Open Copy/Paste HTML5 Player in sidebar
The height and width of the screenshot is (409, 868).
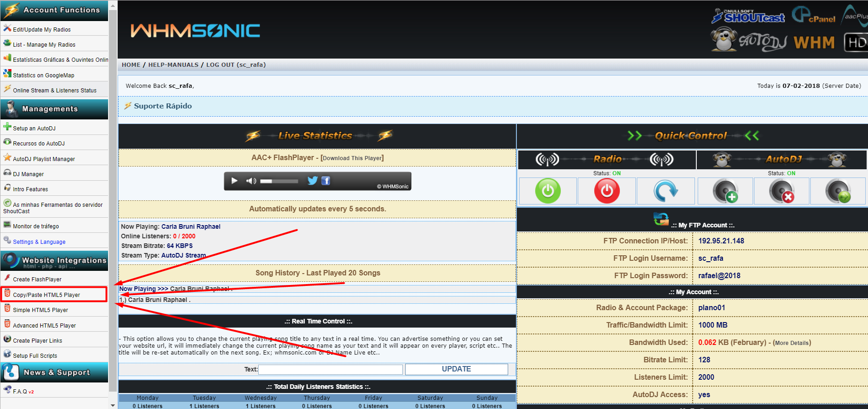pyautogui.click(x=46, y=295)
